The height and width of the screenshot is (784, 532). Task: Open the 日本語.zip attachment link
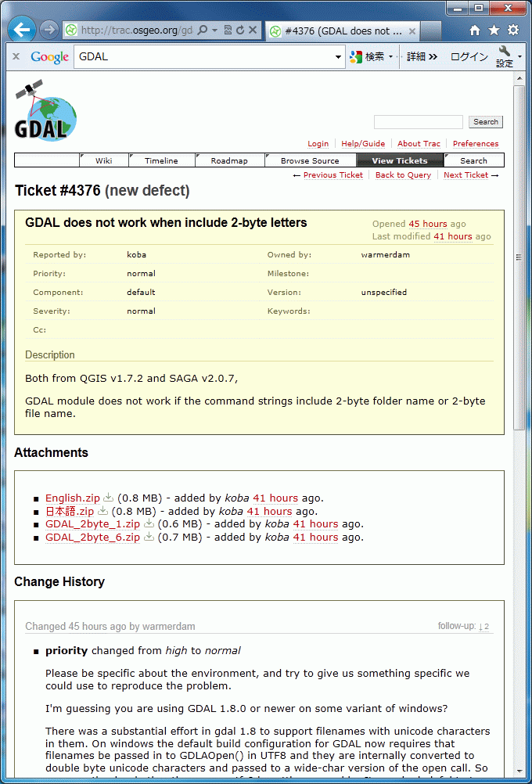click(69, 512)
